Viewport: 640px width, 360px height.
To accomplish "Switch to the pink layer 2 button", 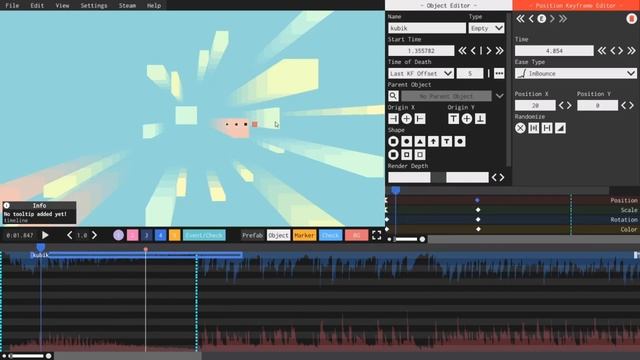I will coord(132,235).
